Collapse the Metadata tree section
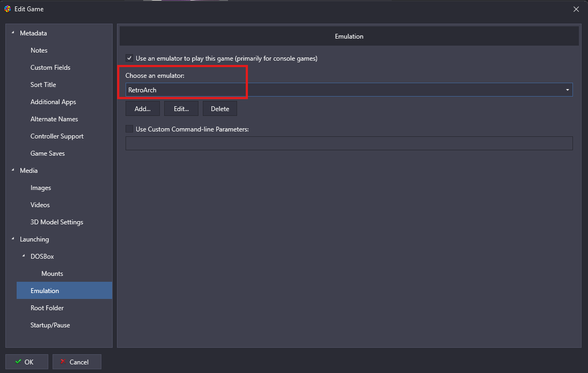Screen dimensions: 588x373 pyautogui.click(x=13, y=33)
